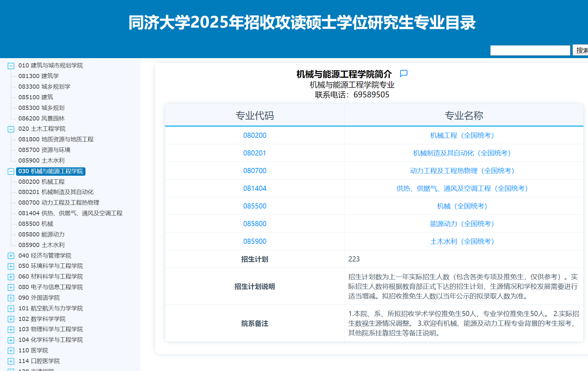Select the highlighted 030 机械与能源工程学院 label
Viewport: 588px width, 371px height.
tap(51, 171)
